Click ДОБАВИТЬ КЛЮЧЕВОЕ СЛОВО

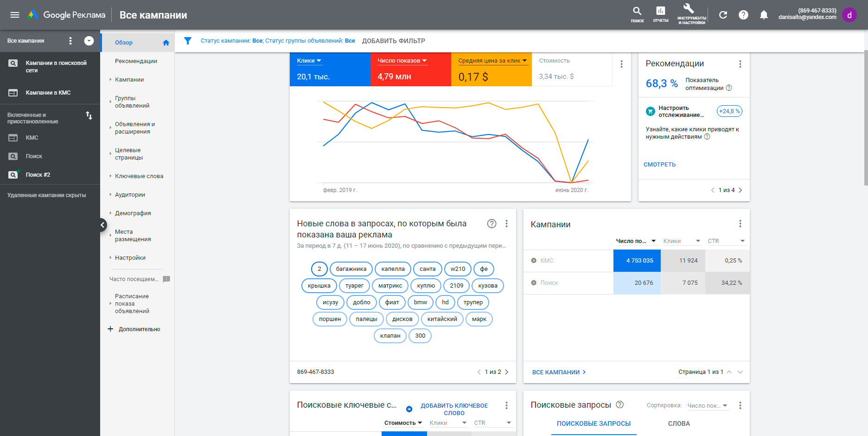click(454, 409)
